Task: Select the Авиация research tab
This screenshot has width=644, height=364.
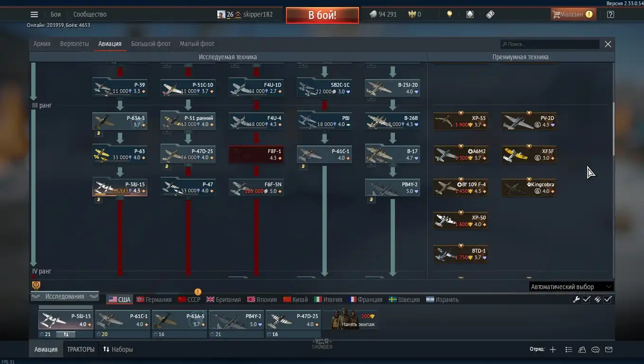Action: (110, 44)
